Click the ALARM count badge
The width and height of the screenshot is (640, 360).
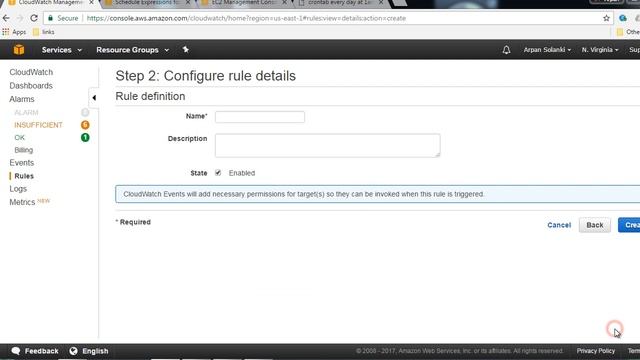click(85, 112)
